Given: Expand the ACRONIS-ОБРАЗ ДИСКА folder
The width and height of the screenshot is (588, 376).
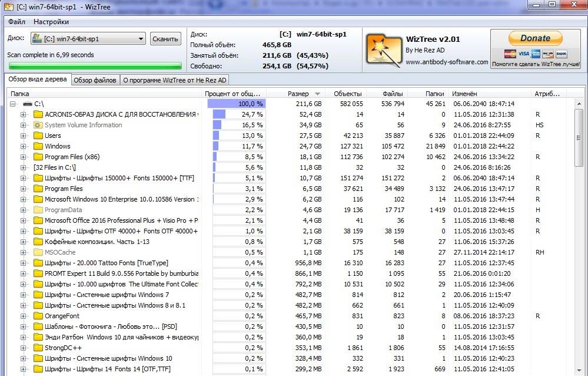Looking at the screenshot, I should click(24, 114).
